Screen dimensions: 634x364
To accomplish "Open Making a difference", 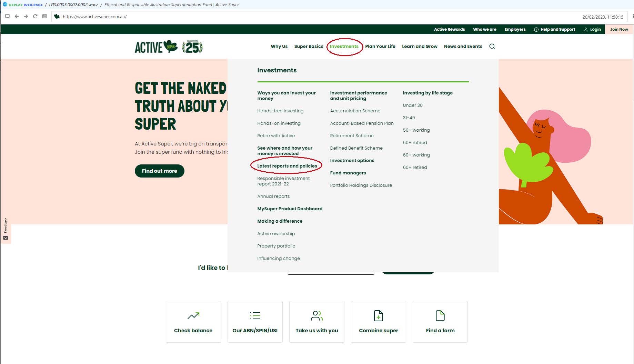I will tap(280, 221).
